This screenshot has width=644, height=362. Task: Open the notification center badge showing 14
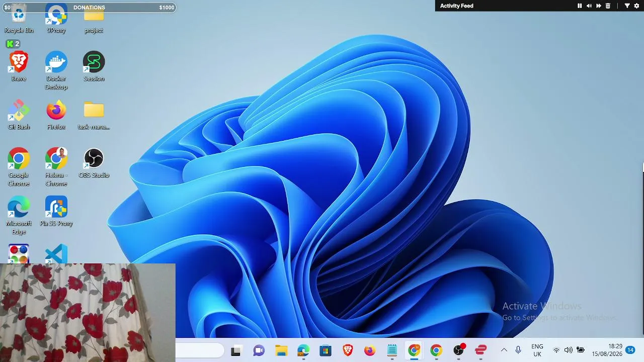coord(630,350)
